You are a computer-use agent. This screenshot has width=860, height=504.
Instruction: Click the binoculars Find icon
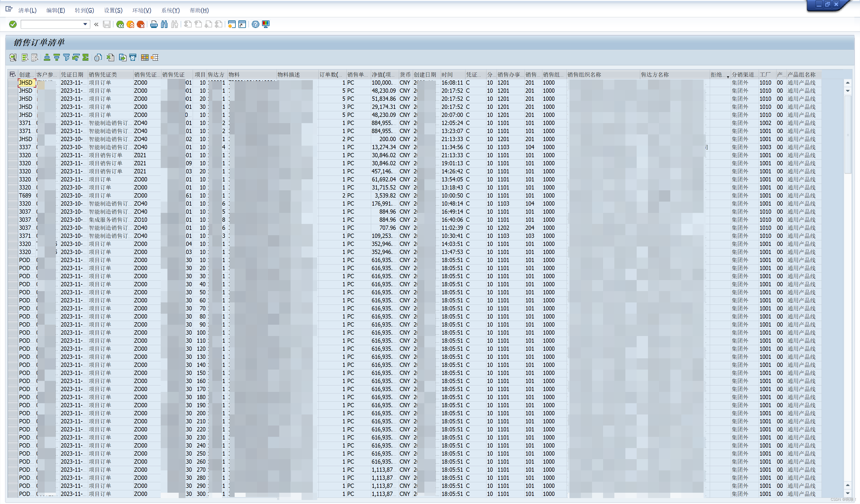point(164,24)
